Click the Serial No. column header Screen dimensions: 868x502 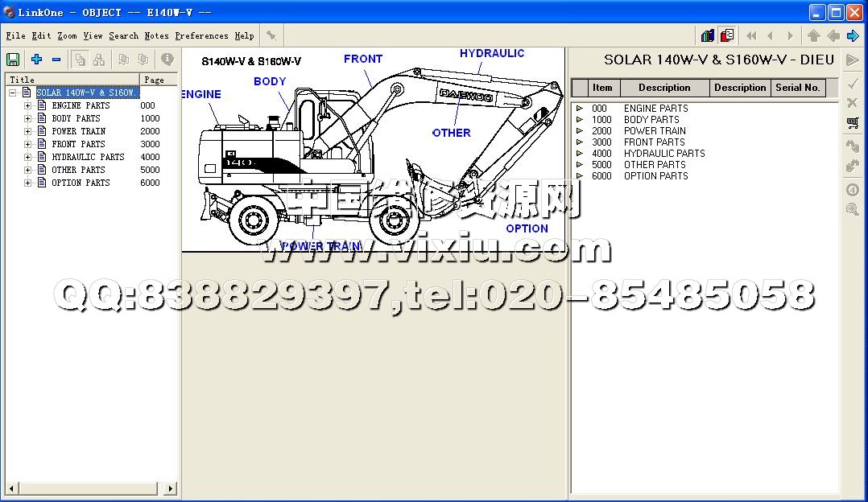[x=797, y=88]
